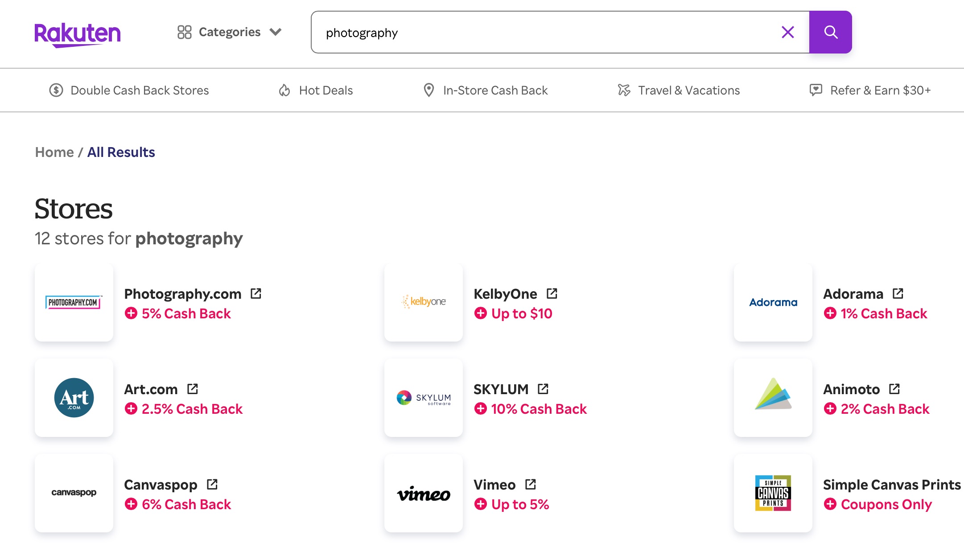This screenshot has width=964, height=560.
Task: Navigate to Home breadcrumb
Action: 54,152
